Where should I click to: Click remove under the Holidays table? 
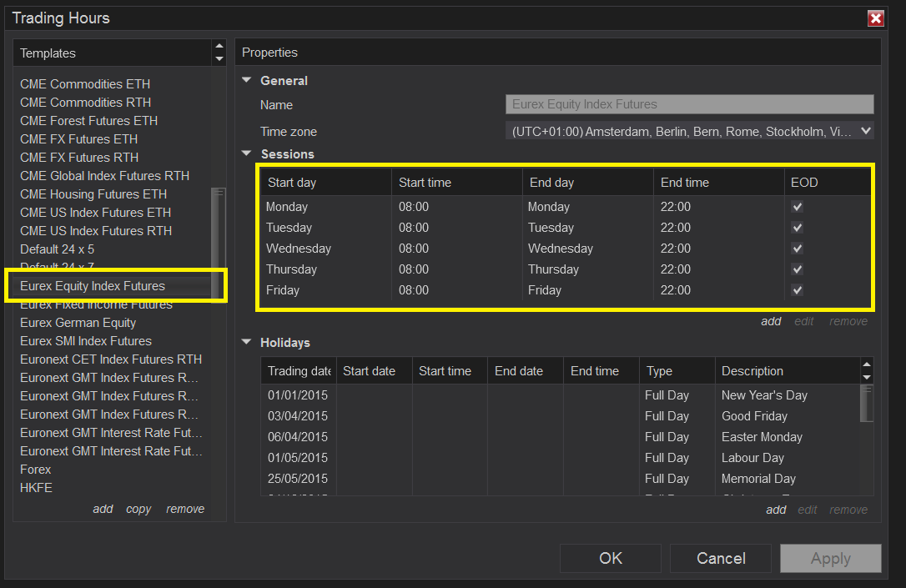click(848, 510)
